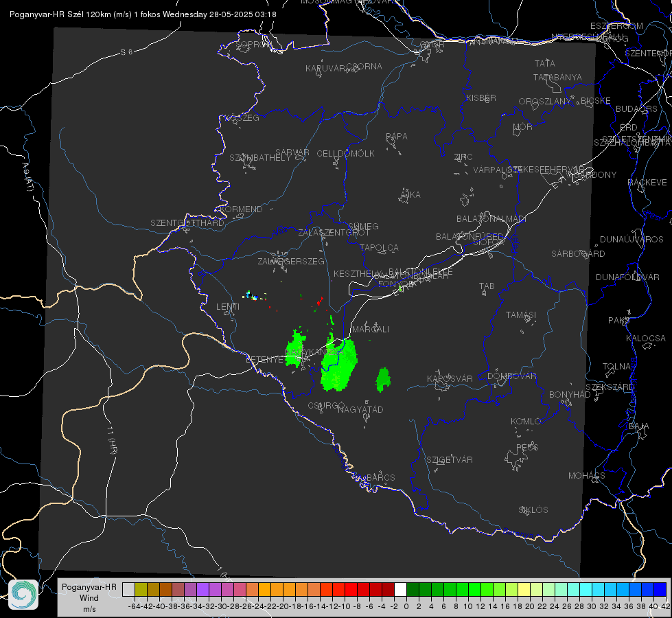Image resolution: width=672 pixels, height=618 pixels.
Task: Select the CSORNA city label
Action: pos(364,67)
